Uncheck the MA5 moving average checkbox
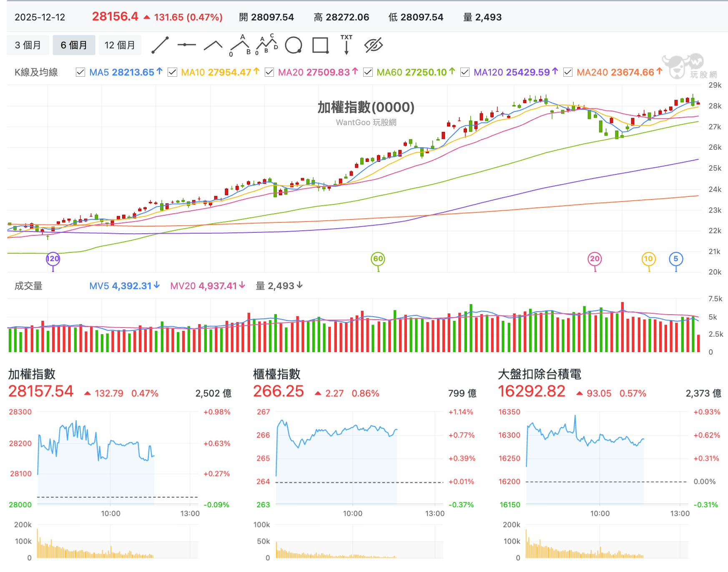Screen dimensions: 728x572 click(x=80, y=72)
